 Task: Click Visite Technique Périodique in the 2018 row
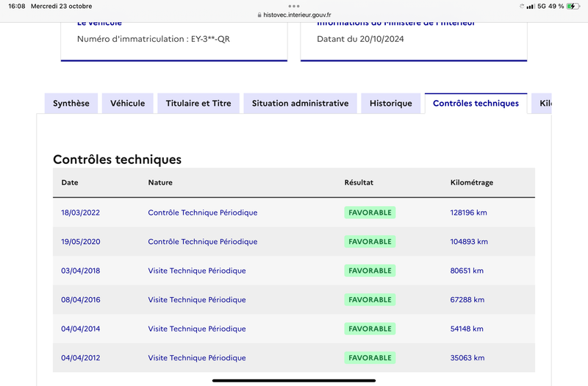point(197,271)
